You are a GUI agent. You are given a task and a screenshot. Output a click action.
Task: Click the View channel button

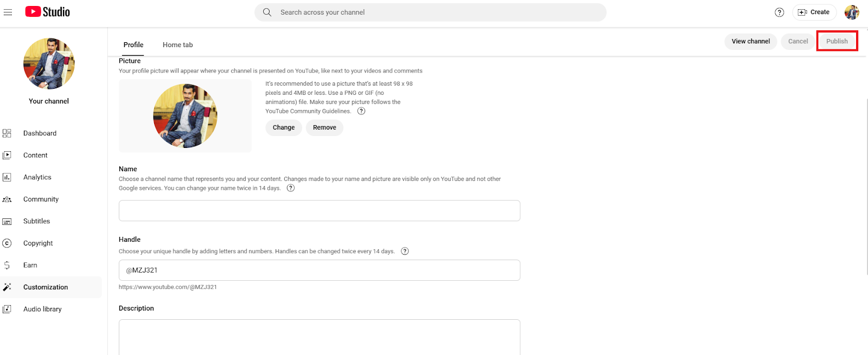pyautogui.click(x=751, y=41)
